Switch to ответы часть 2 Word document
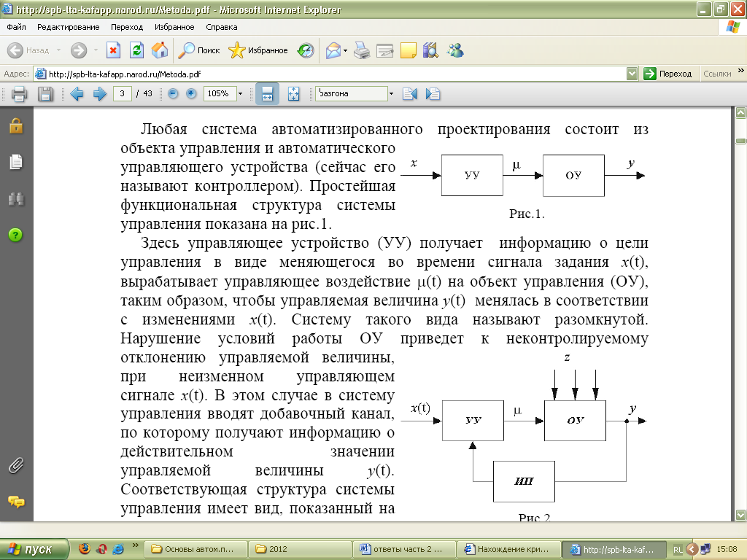Screen dimensions: 747x560 404,549
